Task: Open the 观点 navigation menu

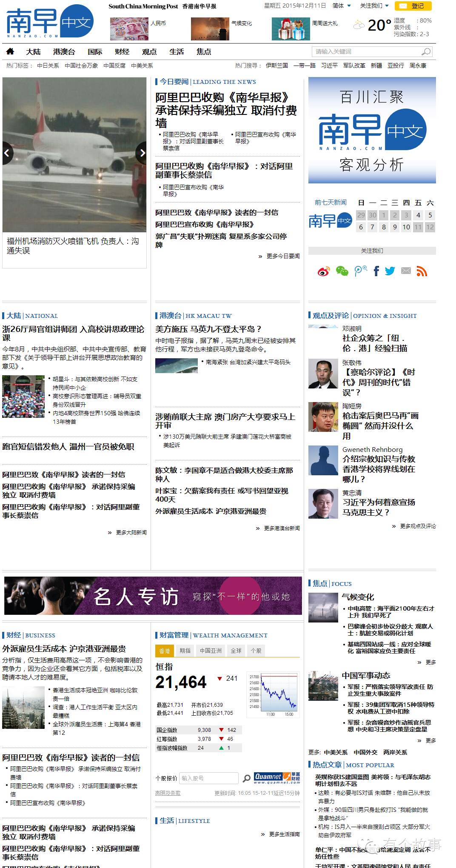Action: (x=149, y=51)
